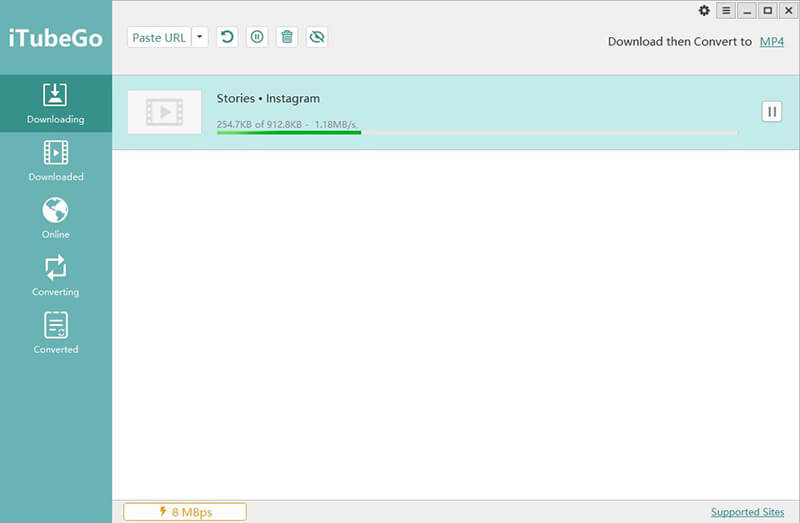Close the iTubeGo window
The image size is (800, 523).
[x=788, y=11]
